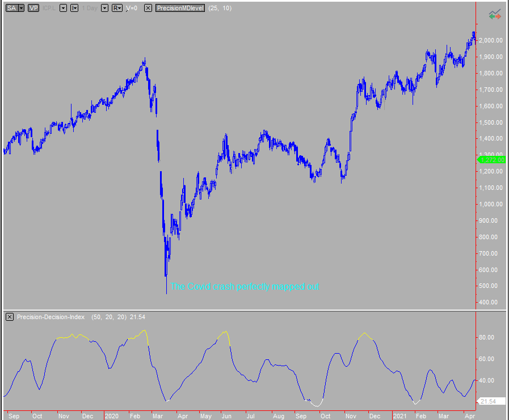Close the Precision-Decision-Index panel via its X
This screenshot has width=509, height=420.
(9, 317)
